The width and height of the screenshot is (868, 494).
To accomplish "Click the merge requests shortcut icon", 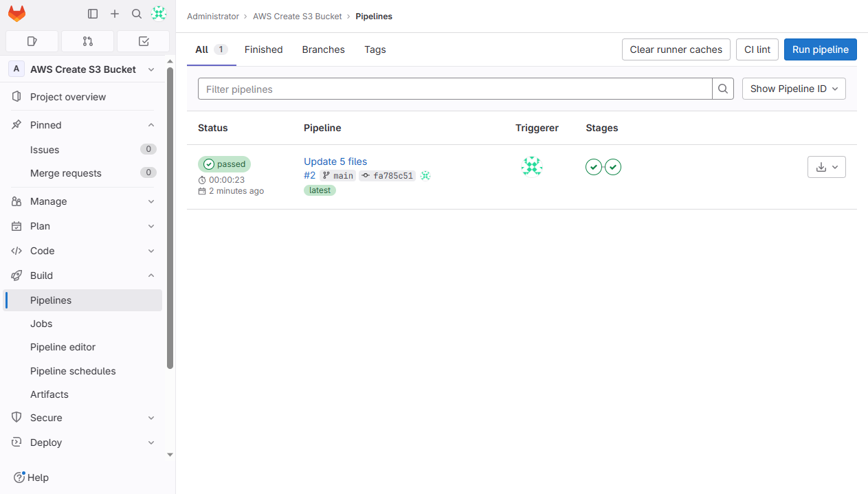I will click(87, 41).
